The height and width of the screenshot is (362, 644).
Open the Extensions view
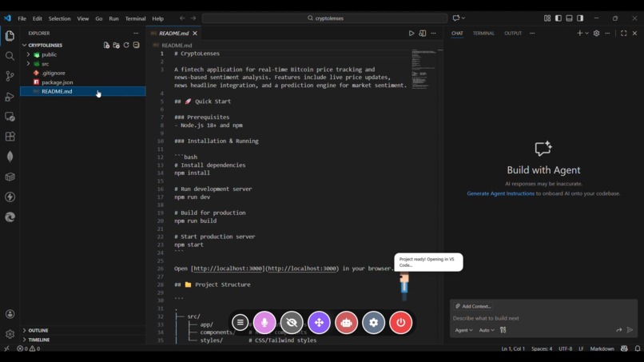pyautogui.click(x=10, y=137)
